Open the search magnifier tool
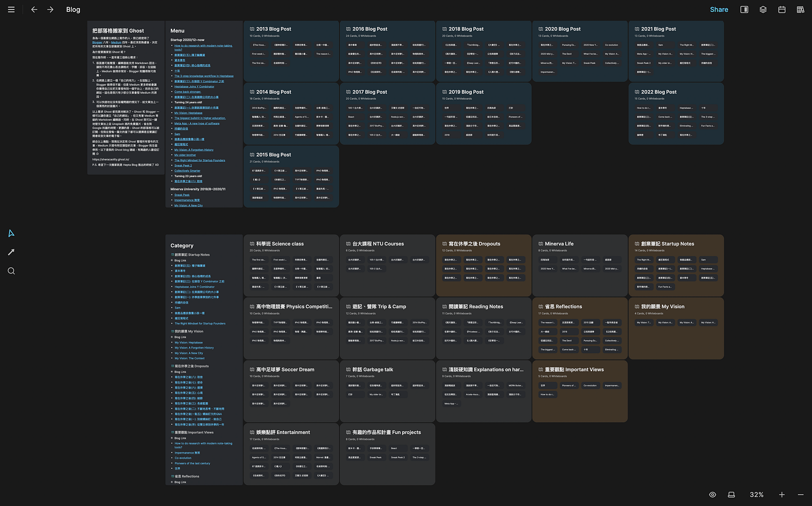Image resolution: width=812 pixels, height=506 pixels. (x=11, y=271)
